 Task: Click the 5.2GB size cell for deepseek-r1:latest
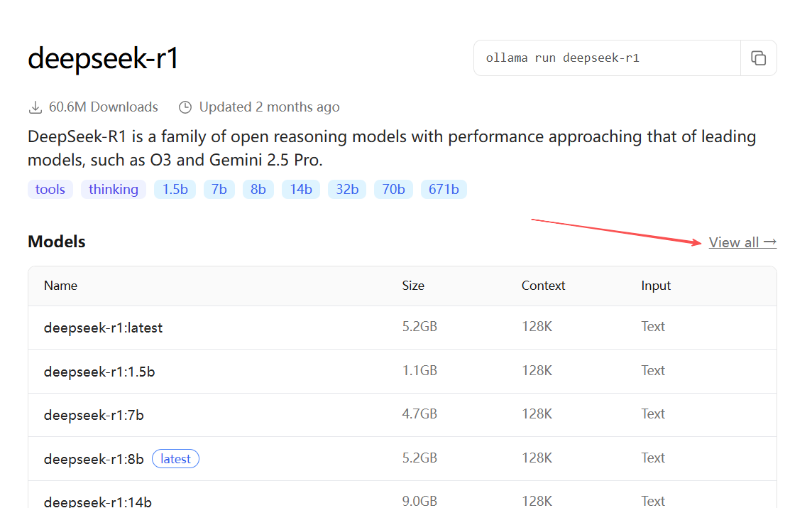[x=419, y=326]
